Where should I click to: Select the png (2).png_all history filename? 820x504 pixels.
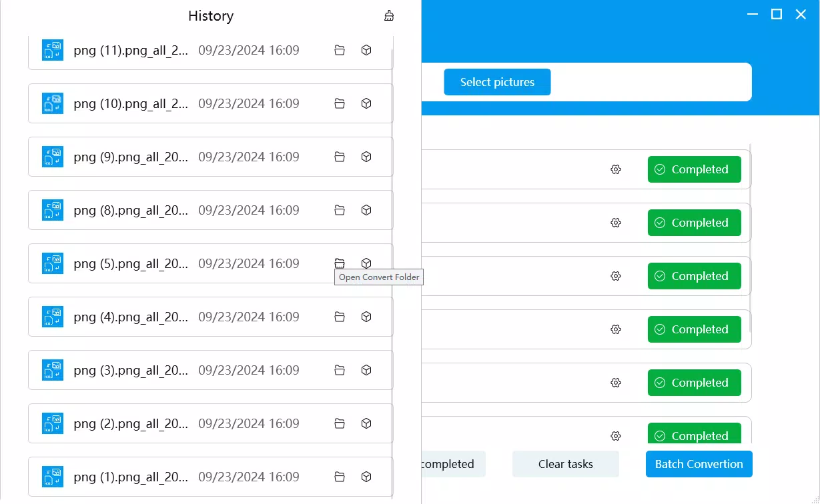tap(131, 423)
